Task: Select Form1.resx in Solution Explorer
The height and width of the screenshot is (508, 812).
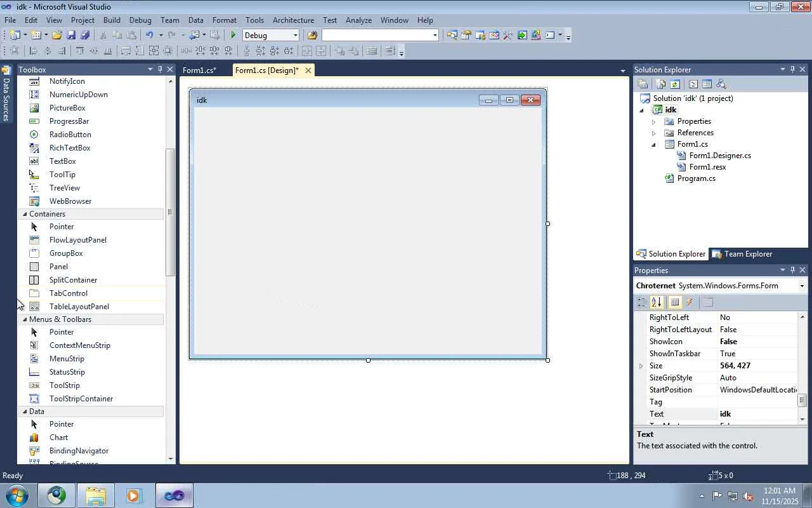Action: coord(707,167)
